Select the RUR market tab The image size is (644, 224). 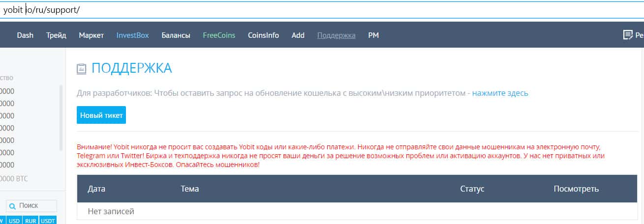pos(31,221)
